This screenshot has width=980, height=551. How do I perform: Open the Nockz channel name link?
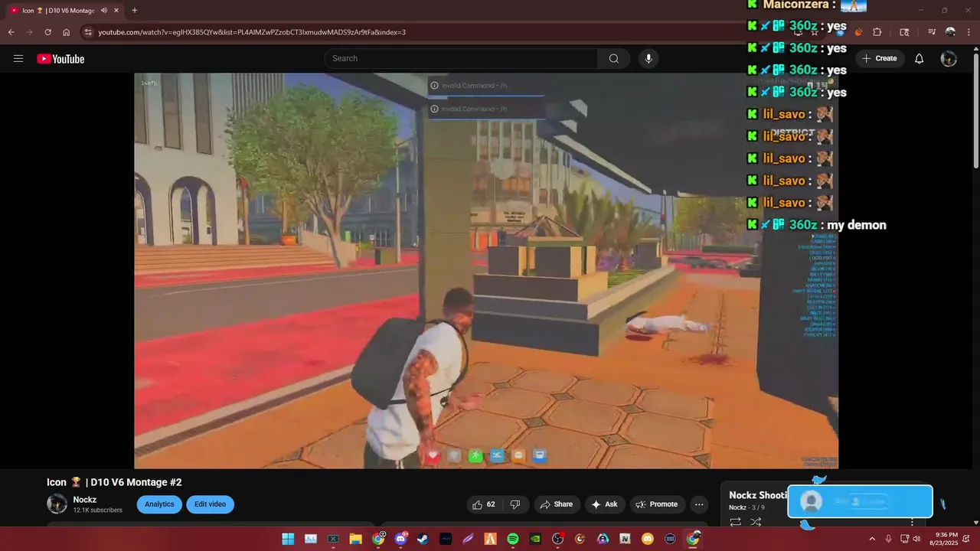[x=85, y=500]
